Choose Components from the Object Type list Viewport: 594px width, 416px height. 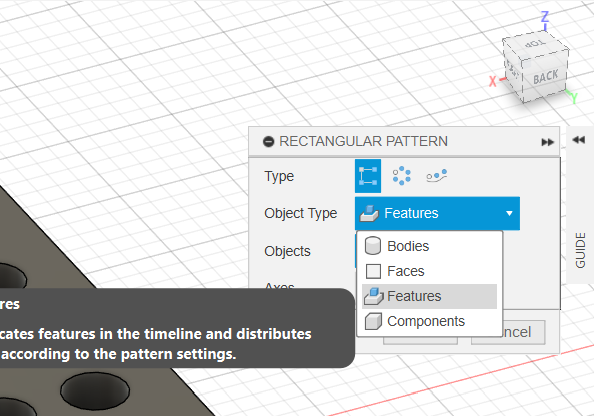[x=429, y=321]
